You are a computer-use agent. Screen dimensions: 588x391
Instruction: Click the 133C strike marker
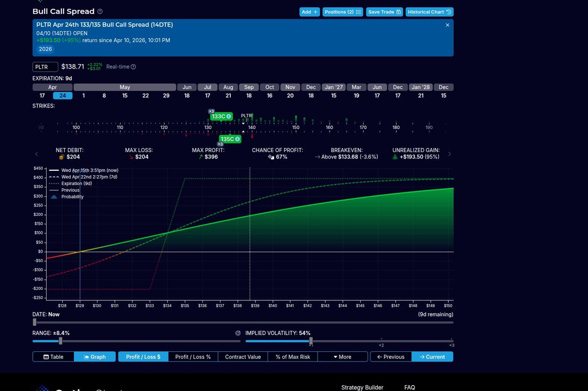pyautogui.click(x=221, y=116)
